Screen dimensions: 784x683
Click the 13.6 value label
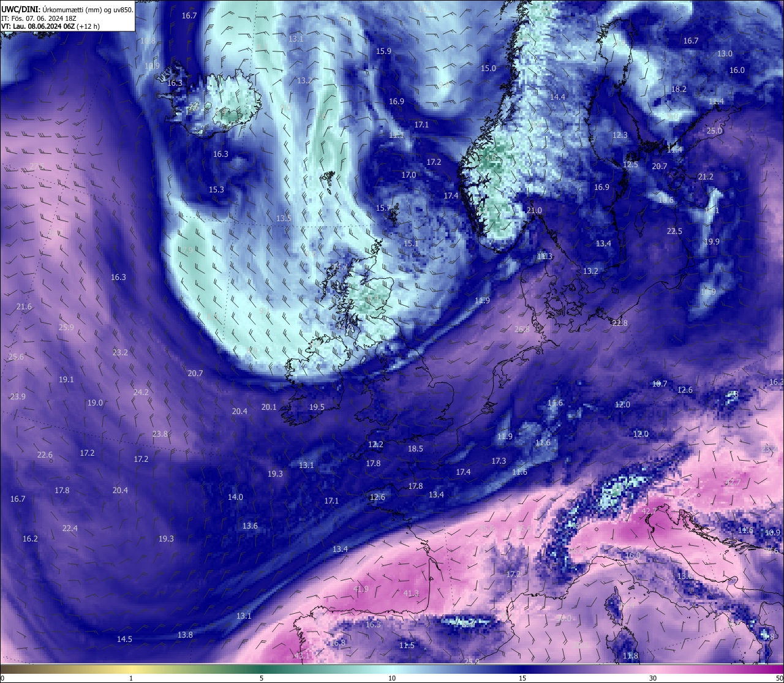click(x=250, y=526)
